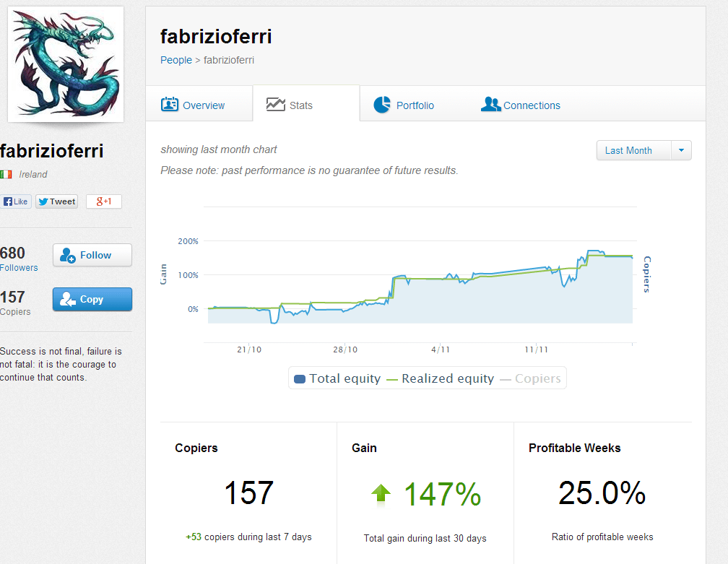
Task: Click the Stats chart icon
Action: [276, 105]
